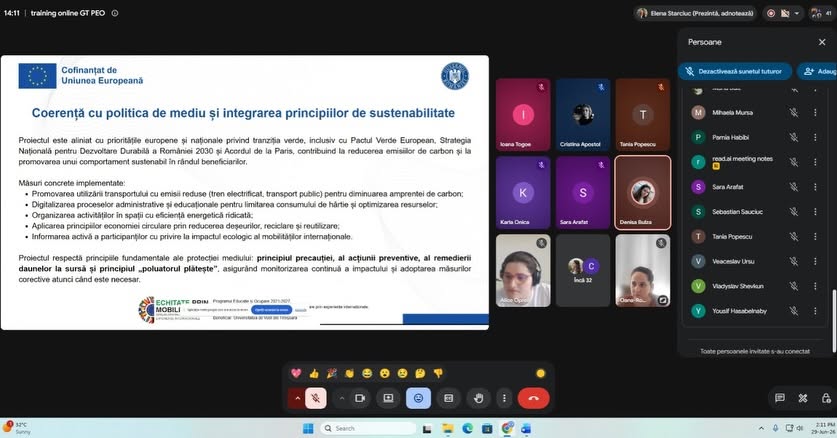
Task: Click Dezactivează sunetul tuturor button
Action: [735, 71]
